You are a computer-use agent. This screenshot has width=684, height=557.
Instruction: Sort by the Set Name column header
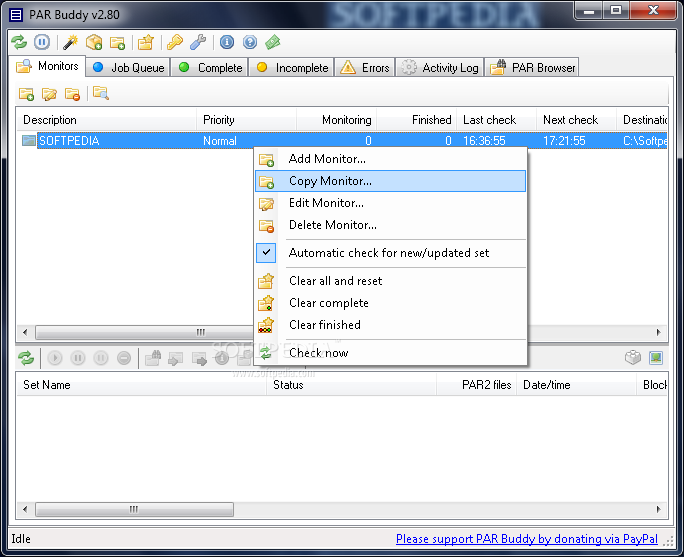click(x=141, y=385)
